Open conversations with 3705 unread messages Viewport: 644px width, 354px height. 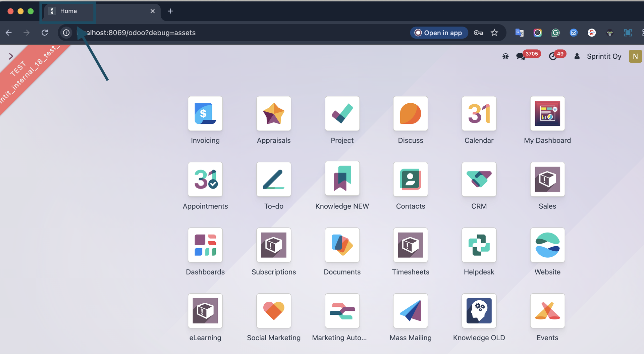coord(528,55)
